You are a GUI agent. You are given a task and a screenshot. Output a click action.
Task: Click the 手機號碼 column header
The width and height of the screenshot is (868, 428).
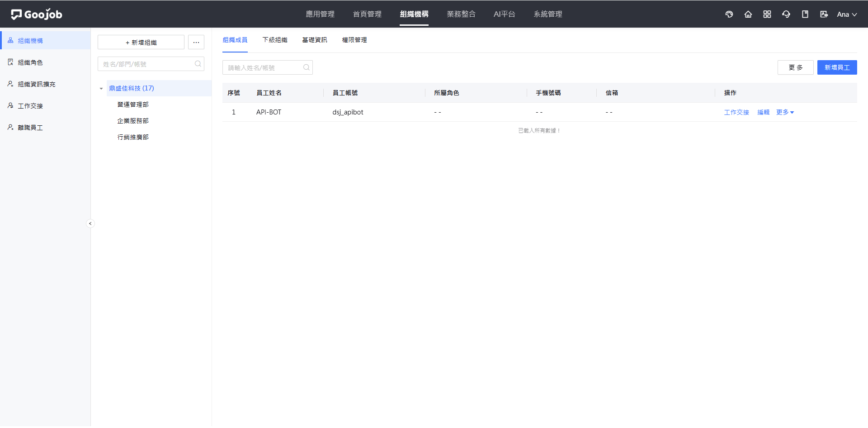(x=548, y=93)
